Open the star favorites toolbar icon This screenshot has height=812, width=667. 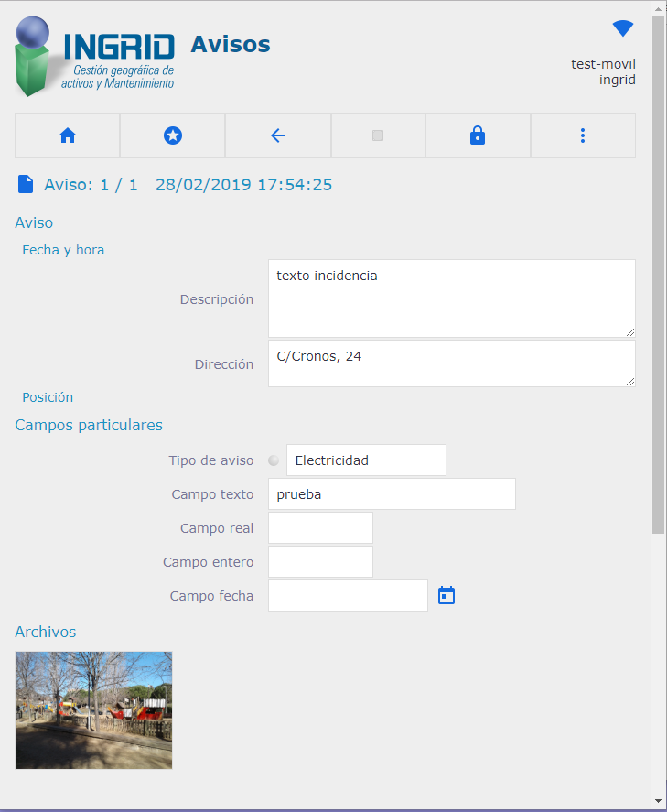[172, 135]
